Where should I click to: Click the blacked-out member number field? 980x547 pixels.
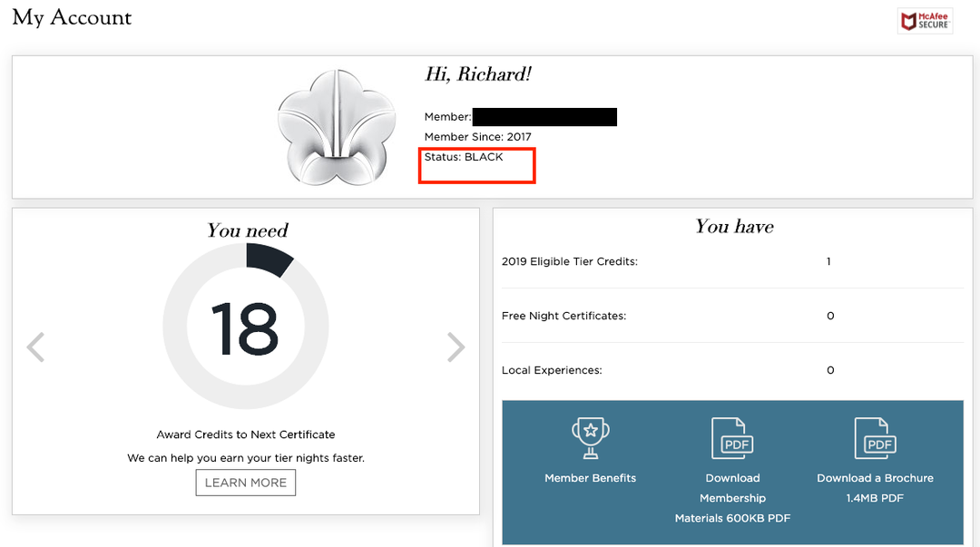click(544, 117)
